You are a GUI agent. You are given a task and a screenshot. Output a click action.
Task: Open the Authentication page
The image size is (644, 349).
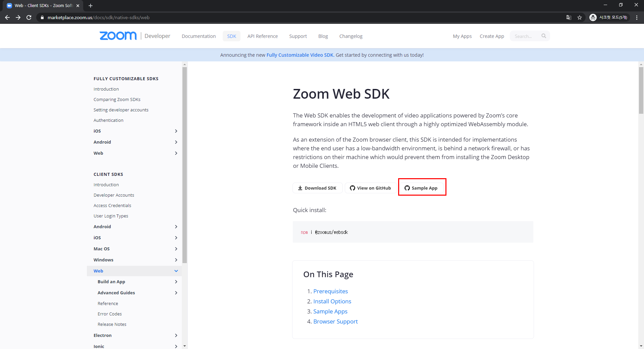click(108, 120)
